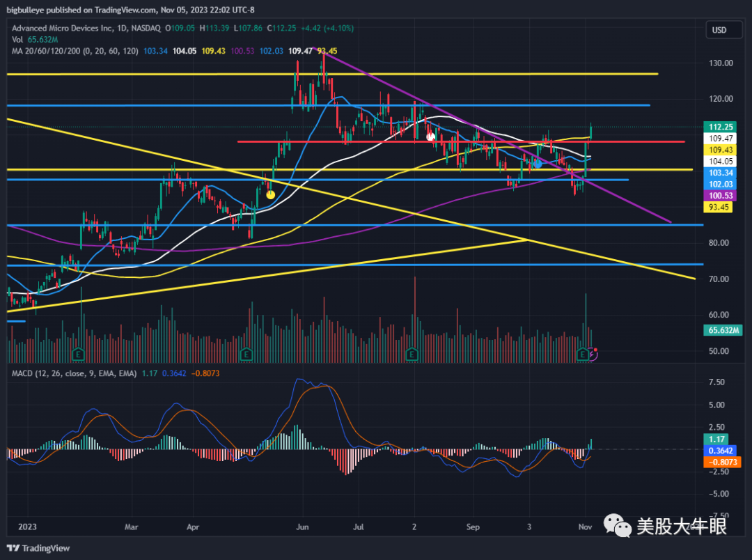Click the 7.50 MACD scale tick
752x560 pixels.
(716, 382)
